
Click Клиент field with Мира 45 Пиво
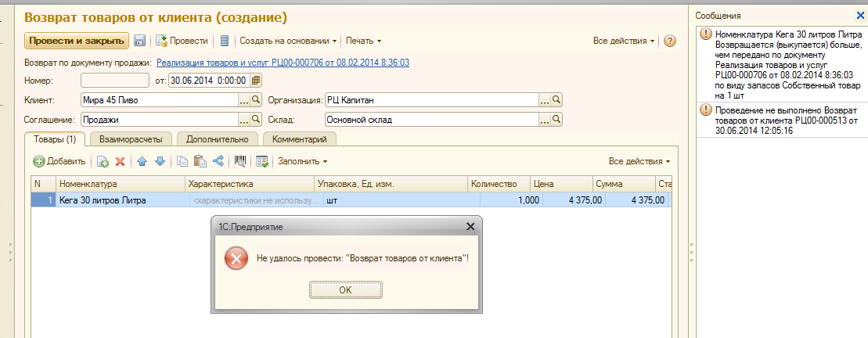click(x=160, y=100)
